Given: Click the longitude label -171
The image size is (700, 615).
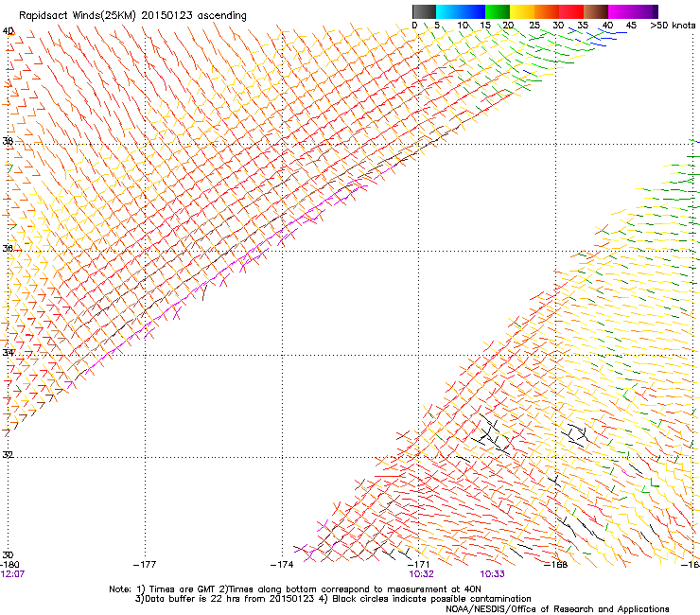Looking at the screenshot, I should pos(419,565).
